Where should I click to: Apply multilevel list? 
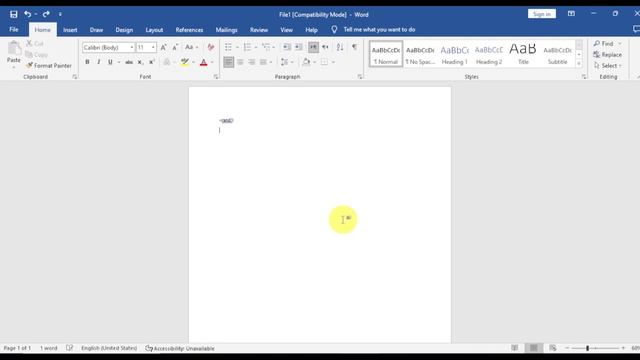266,47
